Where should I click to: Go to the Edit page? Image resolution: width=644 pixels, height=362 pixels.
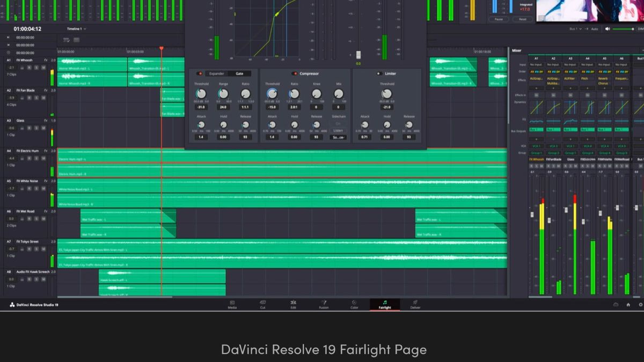(x=293, y=305)
